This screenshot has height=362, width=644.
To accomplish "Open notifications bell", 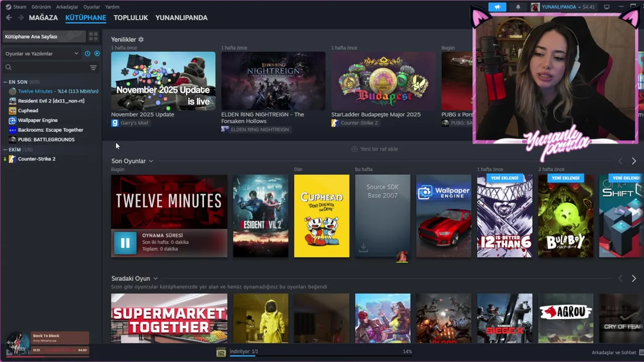I will tap(518, 7).
